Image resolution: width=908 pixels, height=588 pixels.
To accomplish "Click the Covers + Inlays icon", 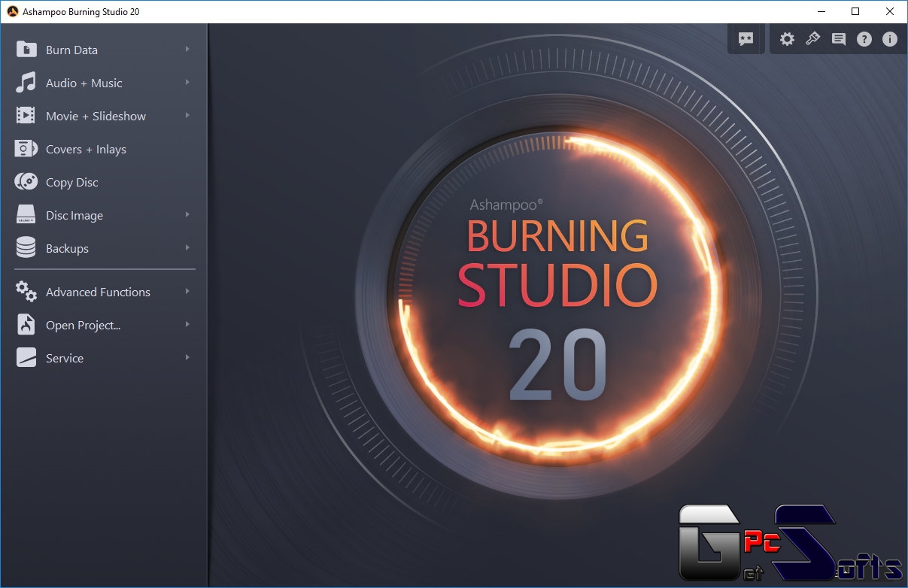I will click(x=26, y=149).
